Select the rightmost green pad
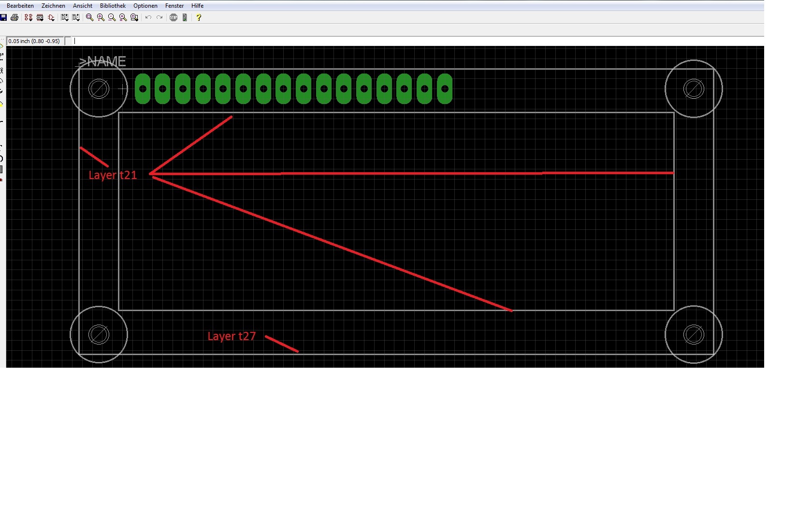The height and width of the screenshot is (508, 812). [445, 89]
